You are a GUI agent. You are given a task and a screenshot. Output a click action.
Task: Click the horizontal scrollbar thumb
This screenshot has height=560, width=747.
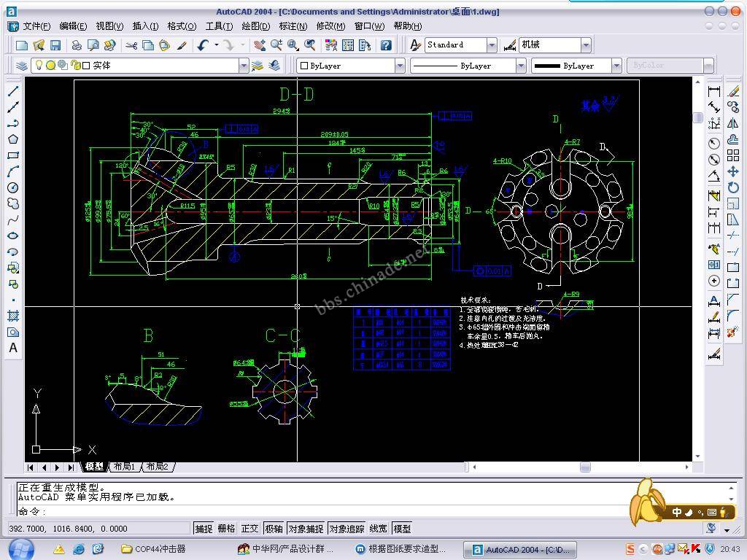[585, 467]
